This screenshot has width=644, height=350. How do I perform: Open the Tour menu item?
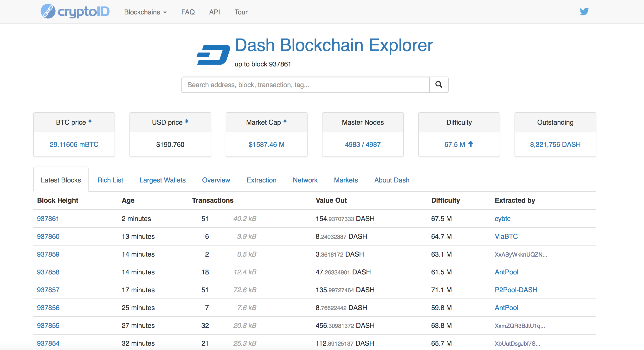pos(241,12)
